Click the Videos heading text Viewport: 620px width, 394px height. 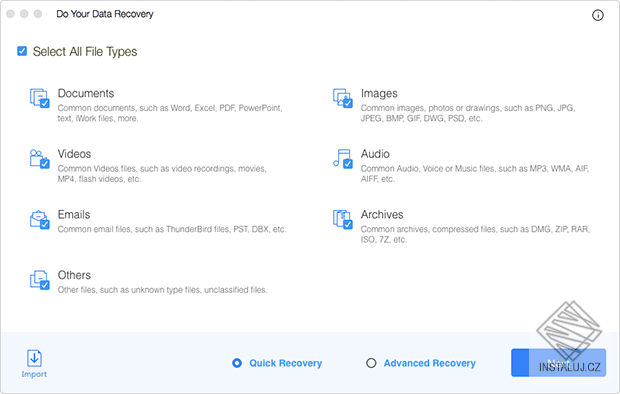tap(74, 154)
